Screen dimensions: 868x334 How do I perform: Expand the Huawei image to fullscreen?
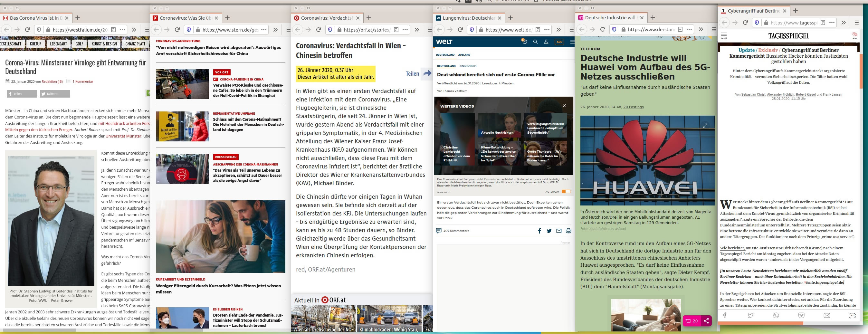coord(705,125)
